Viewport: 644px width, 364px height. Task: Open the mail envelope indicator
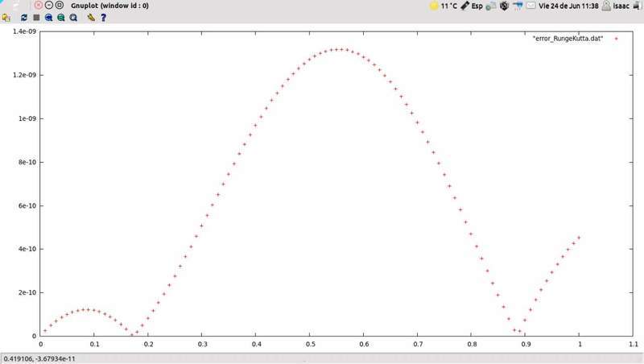(531, 6)
